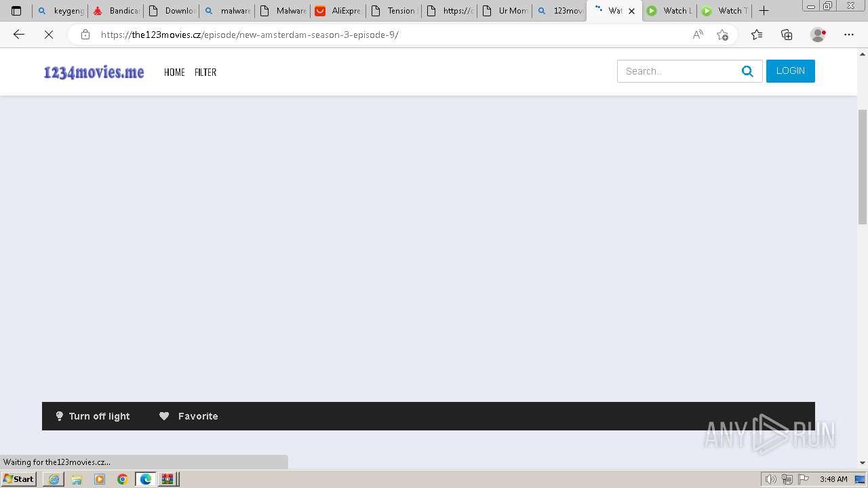Screen dimensions: 868x488
Task: Switch to the Ur Mom tab
Action: pos(505,11)
